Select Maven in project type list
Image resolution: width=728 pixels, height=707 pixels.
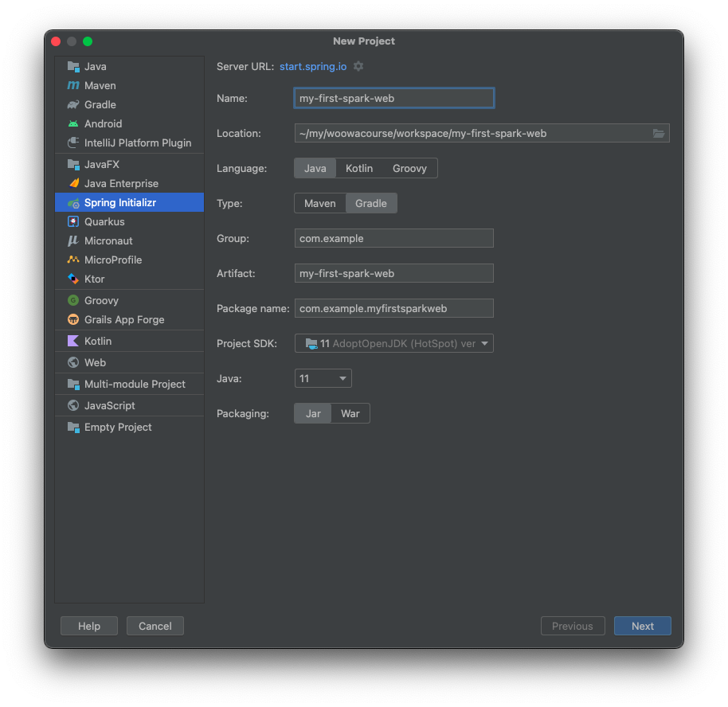(x=129, y=85)
